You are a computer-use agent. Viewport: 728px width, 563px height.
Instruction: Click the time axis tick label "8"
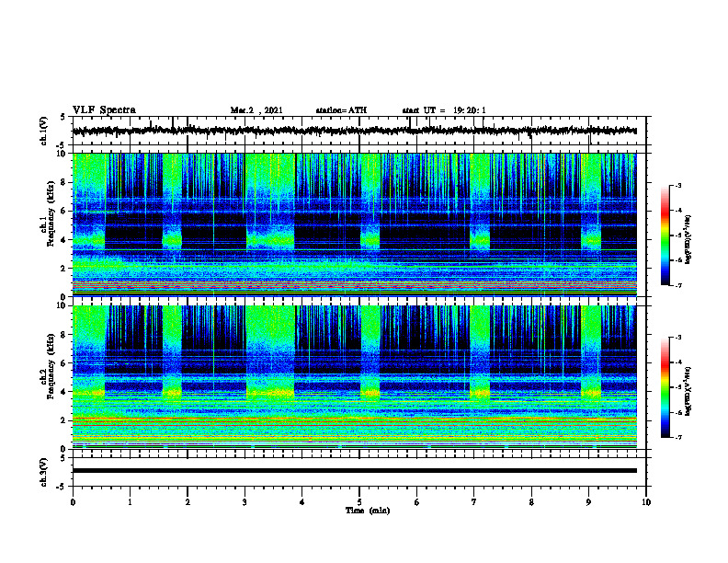click(531, 502)
